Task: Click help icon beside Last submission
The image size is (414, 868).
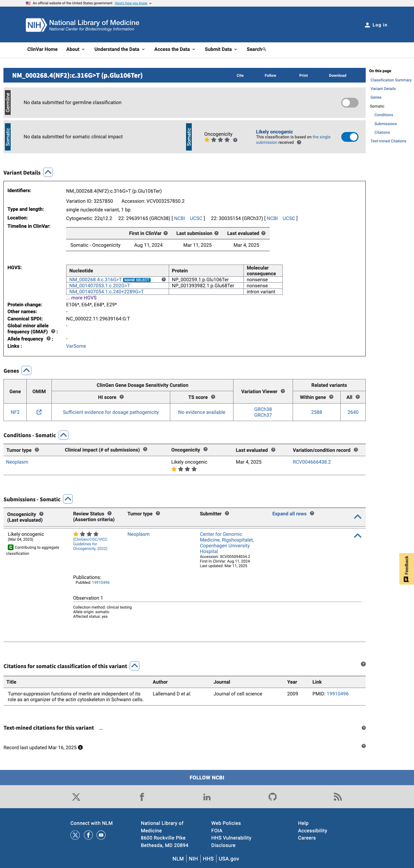Action: point(216,233)
